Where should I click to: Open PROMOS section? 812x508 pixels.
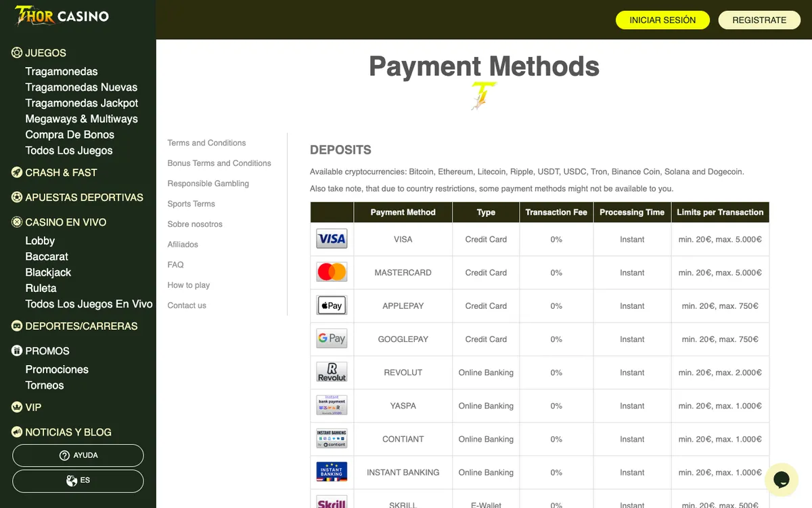[x=47, y=351]
